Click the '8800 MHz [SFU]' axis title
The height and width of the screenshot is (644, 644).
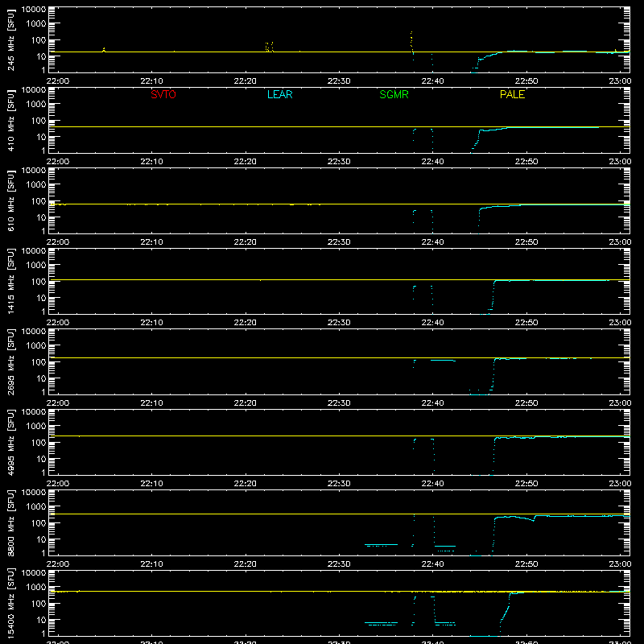pyautogui.click(x=11, y=523)
